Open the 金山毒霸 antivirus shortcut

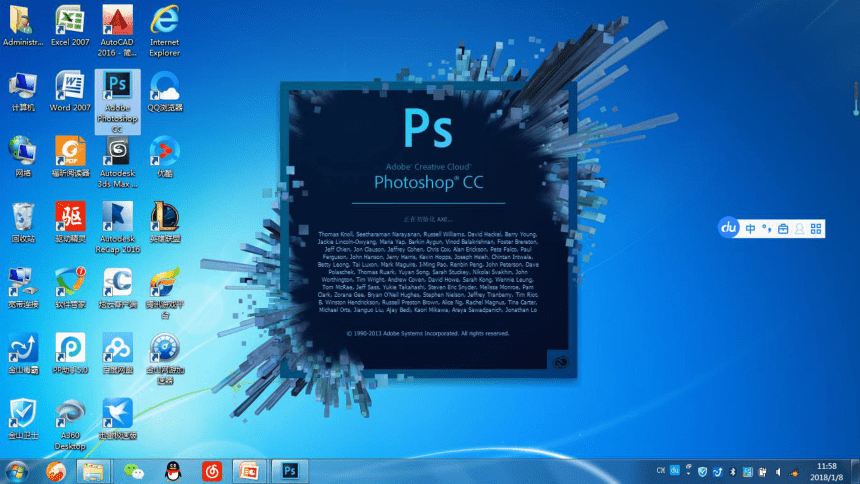click(x=23, y=354)
